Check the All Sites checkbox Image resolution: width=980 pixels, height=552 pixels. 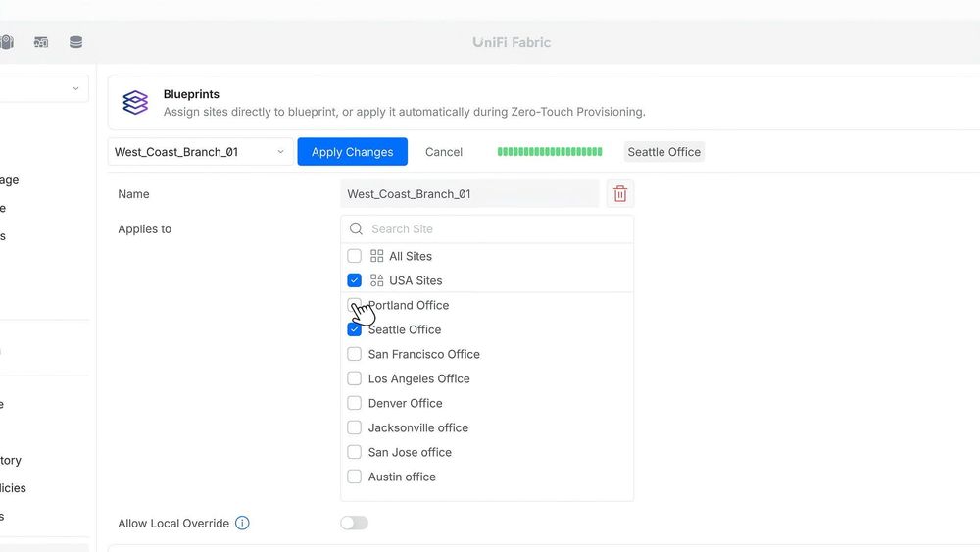(x=354, y=256)
